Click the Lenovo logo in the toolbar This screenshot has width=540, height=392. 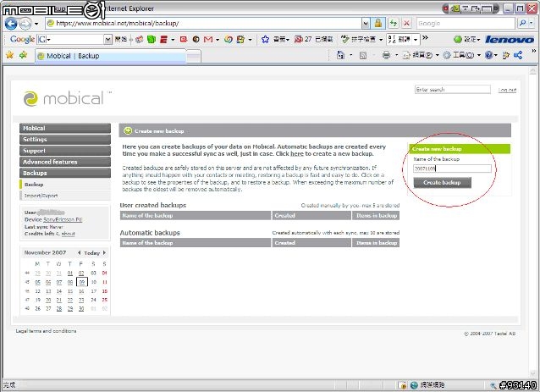pos(510,40)
